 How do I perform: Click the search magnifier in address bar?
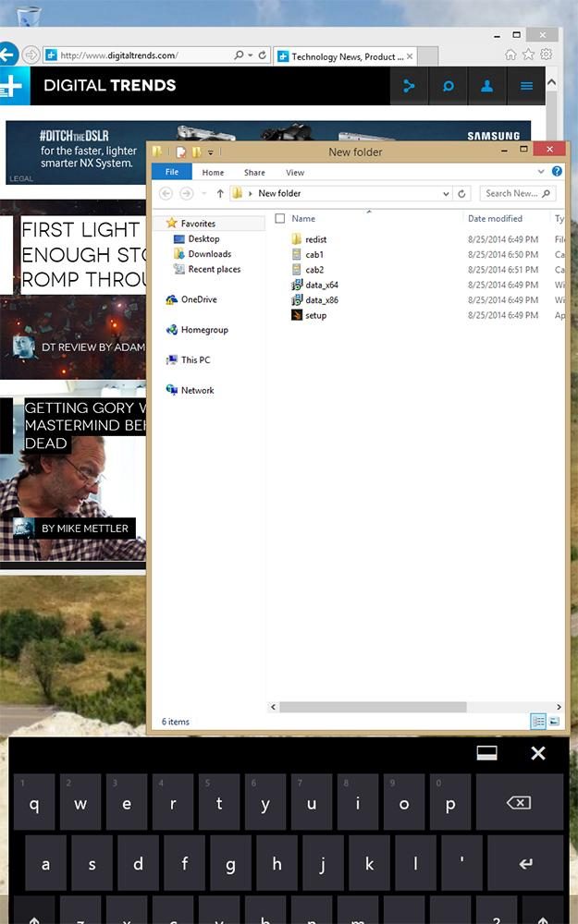(239, 55)
